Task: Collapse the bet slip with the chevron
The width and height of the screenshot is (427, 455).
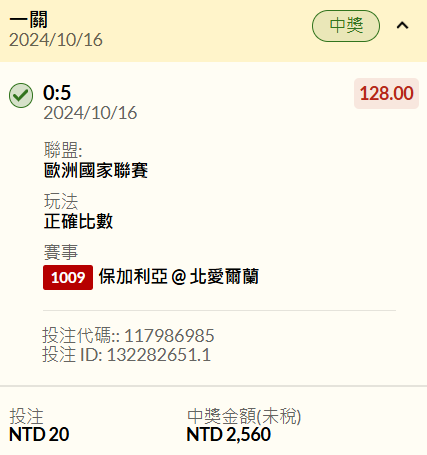Action: click(x=402, y=26)
